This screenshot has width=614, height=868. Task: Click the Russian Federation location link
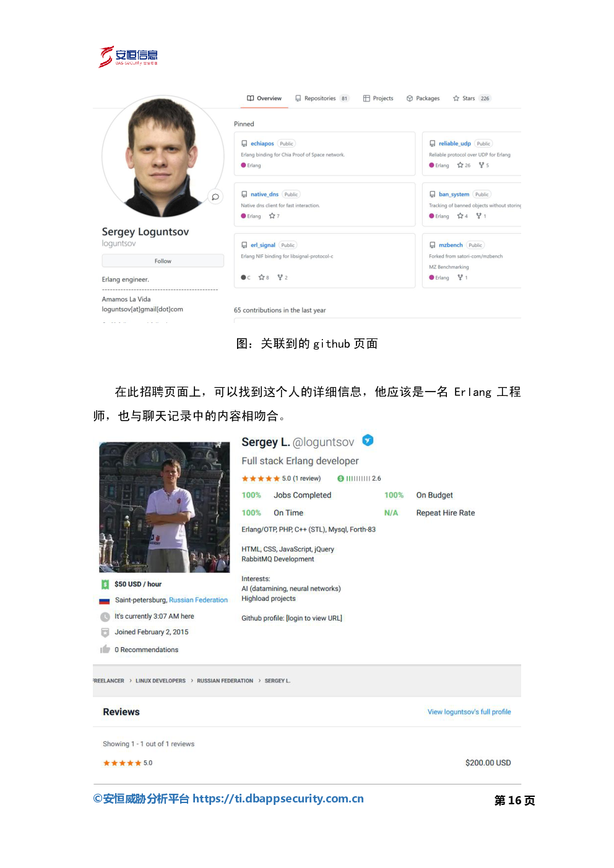[198, 600]
